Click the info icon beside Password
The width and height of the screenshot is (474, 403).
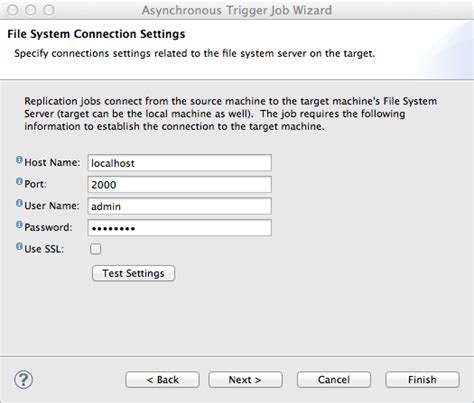pos(19,225)
